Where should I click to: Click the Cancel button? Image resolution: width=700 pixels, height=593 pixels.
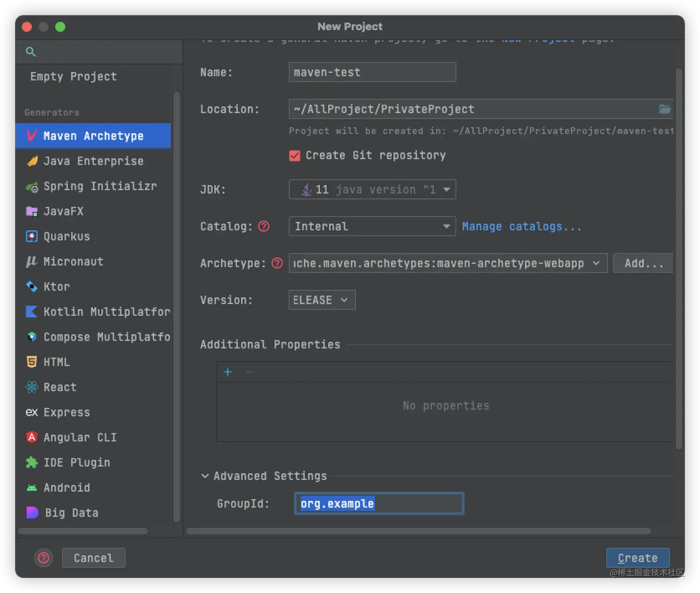pyautogui.click(x=94, y=558)
